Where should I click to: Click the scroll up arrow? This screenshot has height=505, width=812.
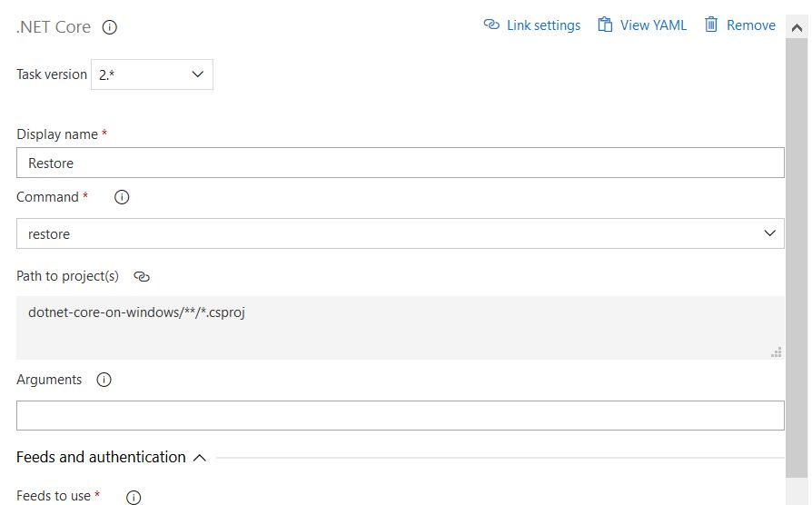798,25
